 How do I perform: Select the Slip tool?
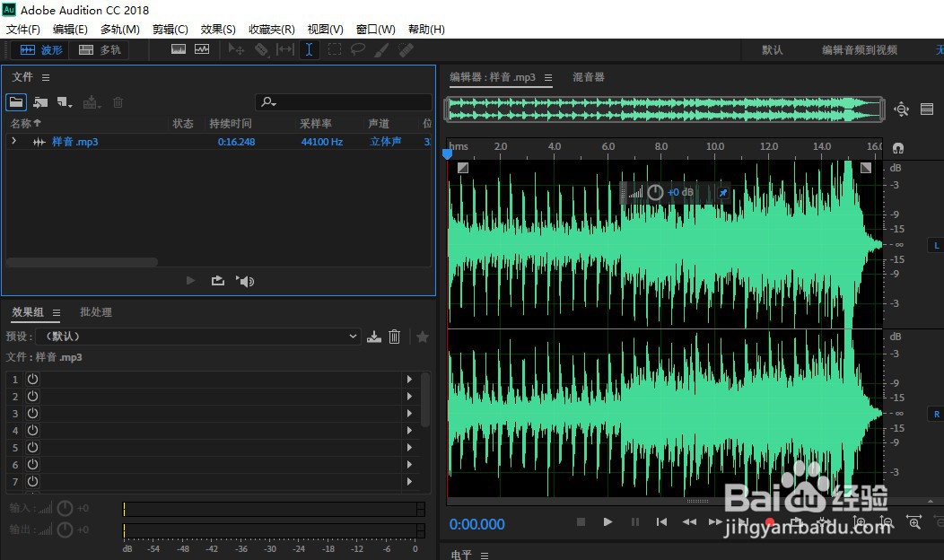284,49
